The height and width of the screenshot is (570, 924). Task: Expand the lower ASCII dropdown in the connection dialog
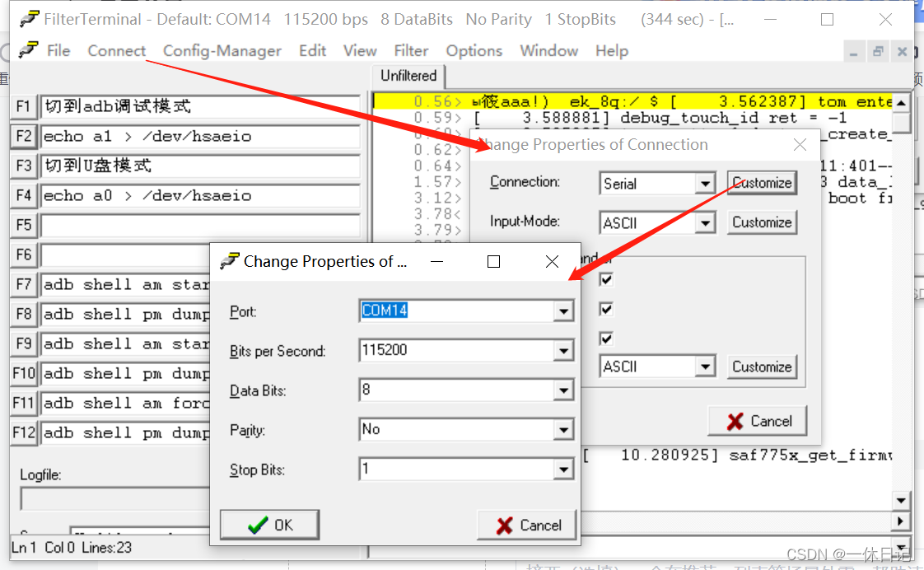click(x=706, y=367)
